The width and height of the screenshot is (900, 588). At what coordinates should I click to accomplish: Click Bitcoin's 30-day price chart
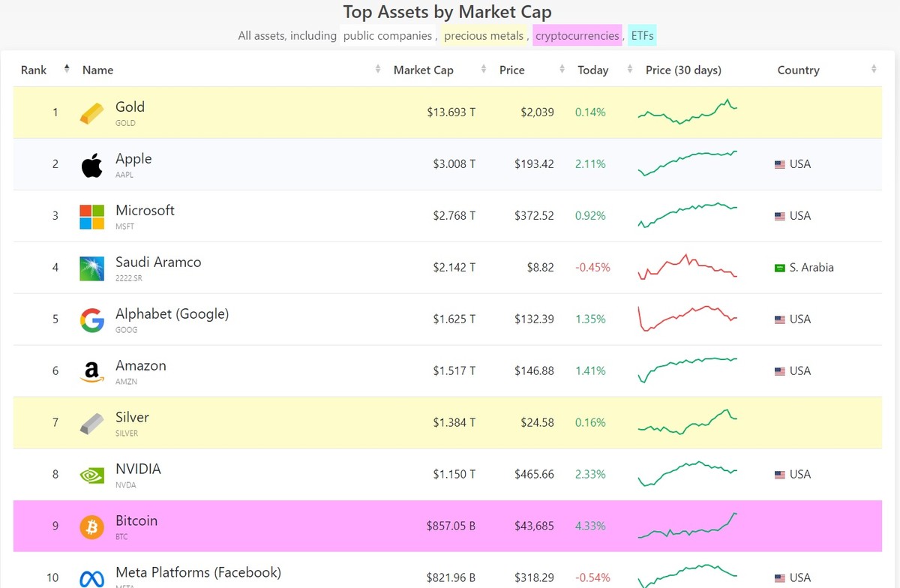click(687, 526)
